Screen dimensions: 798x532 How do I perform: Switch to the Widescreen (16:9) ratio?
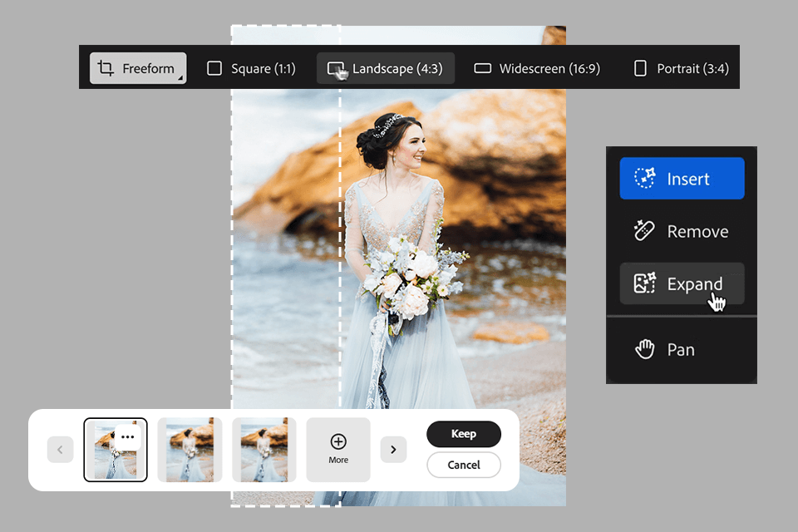[537, 68]
